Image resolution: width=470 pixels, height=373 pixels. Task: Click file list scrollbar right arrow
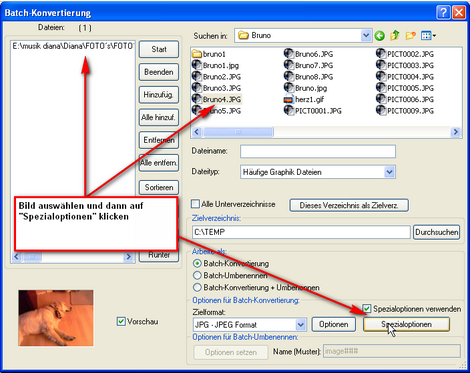tap(128, 257)
